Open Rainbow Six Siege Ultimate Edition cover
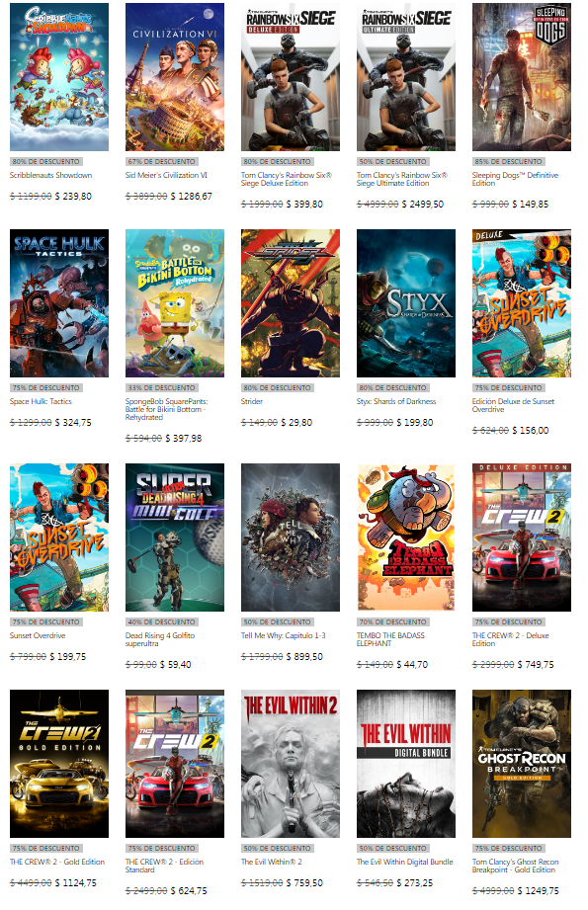Image resolution: width=588 pixels, height=910 pixels. click(x=406, y=77)
